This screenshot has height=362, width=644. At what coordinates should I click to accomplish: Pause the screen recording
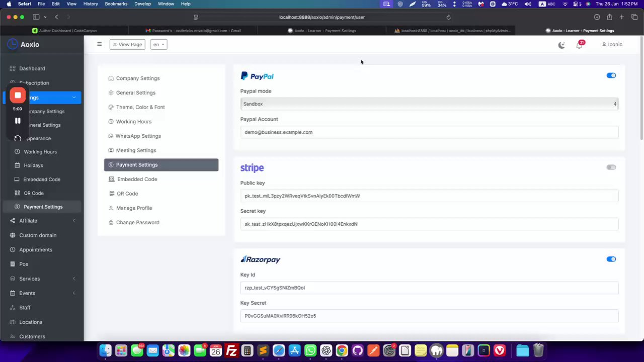18,121
